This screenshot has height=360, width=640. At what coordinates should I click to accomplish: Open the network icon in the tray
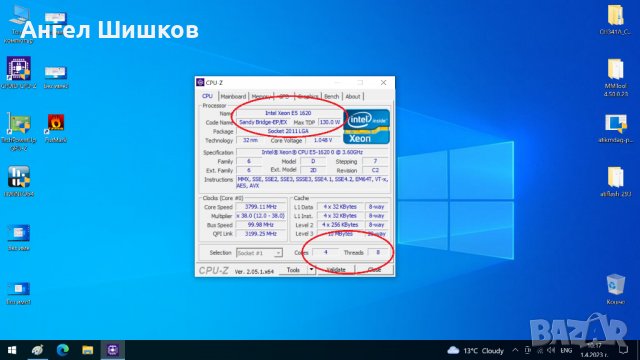540,350
